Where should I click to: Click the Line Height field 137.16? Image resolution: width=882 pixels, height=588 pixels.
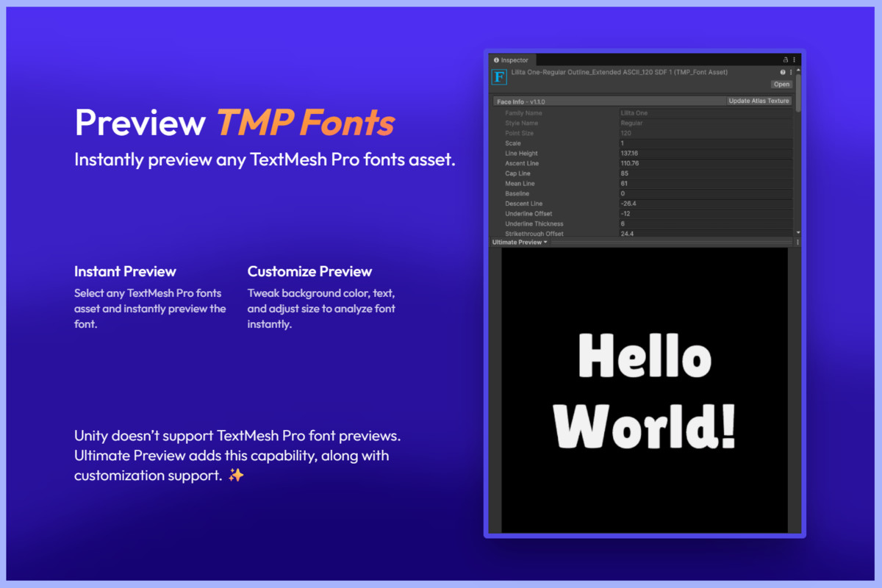(706, 154)
